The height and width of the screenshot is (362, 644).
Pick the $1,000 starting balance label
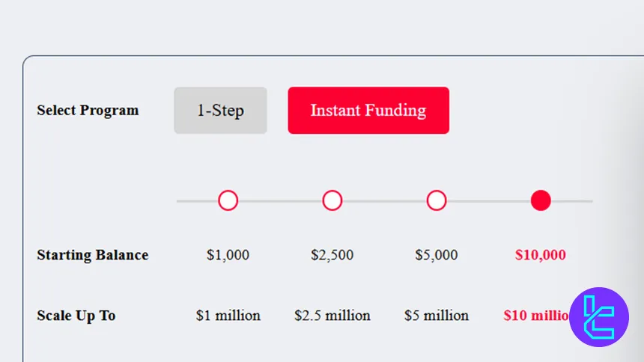point(228,255)
